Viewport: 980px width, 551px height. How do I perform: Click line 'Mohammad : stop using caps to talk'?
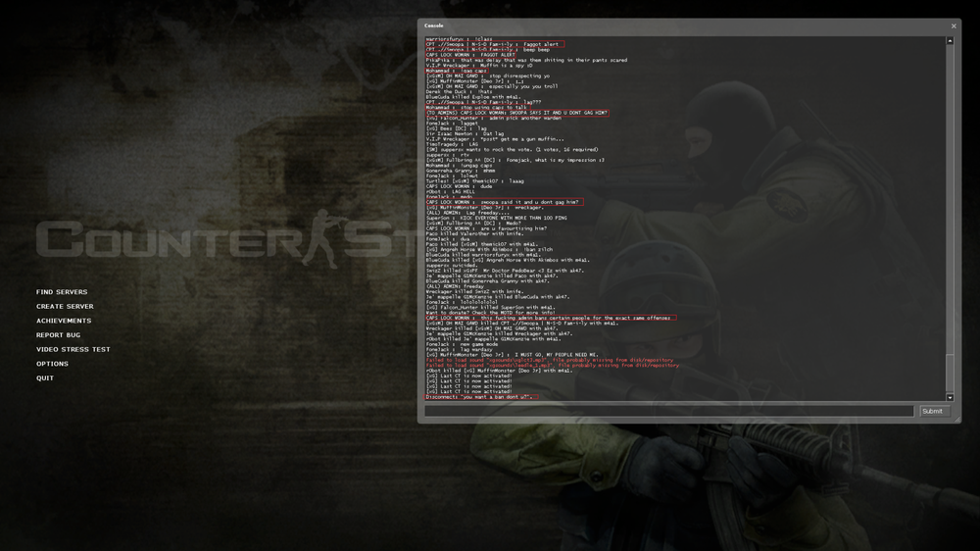(x=477, y=108)
